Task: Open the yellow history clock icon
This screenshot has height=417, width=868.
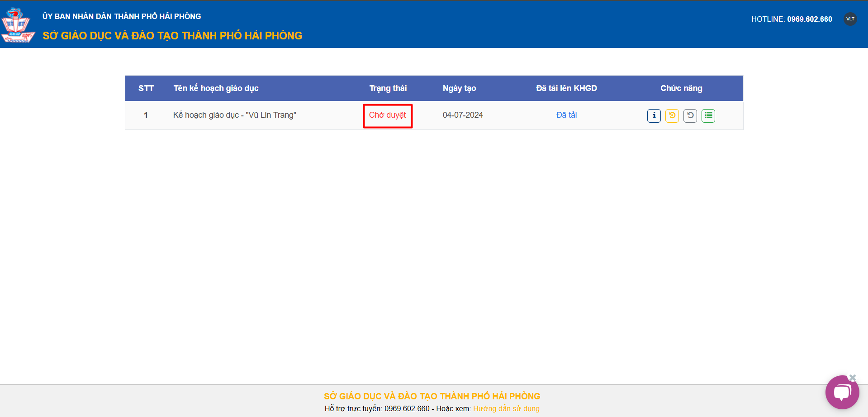Action: pyautogui.click(x=672, y=115)
